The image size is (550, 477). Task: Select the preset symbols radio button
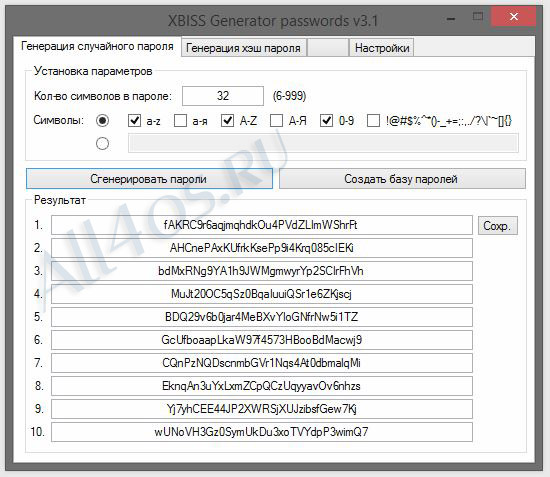102,121
